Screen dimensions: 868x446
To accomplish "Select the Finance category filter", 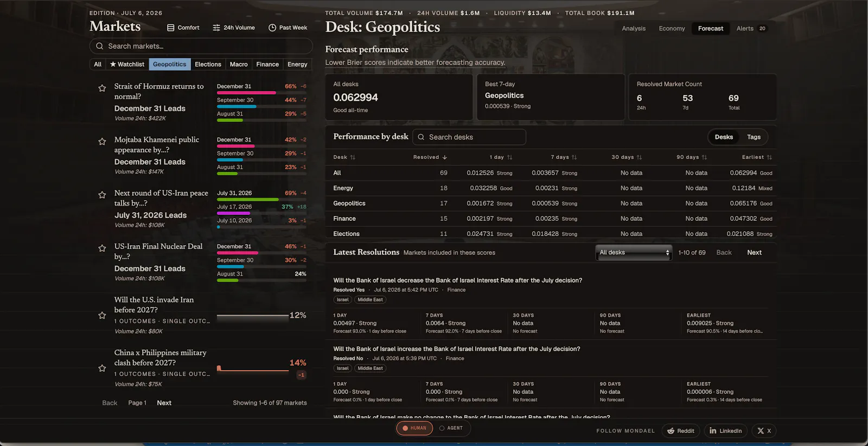I will point(267,64).
